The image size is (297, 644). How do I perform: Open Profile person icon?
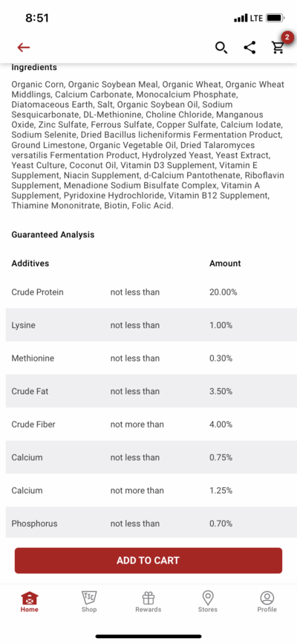click(x=267, y=598)
